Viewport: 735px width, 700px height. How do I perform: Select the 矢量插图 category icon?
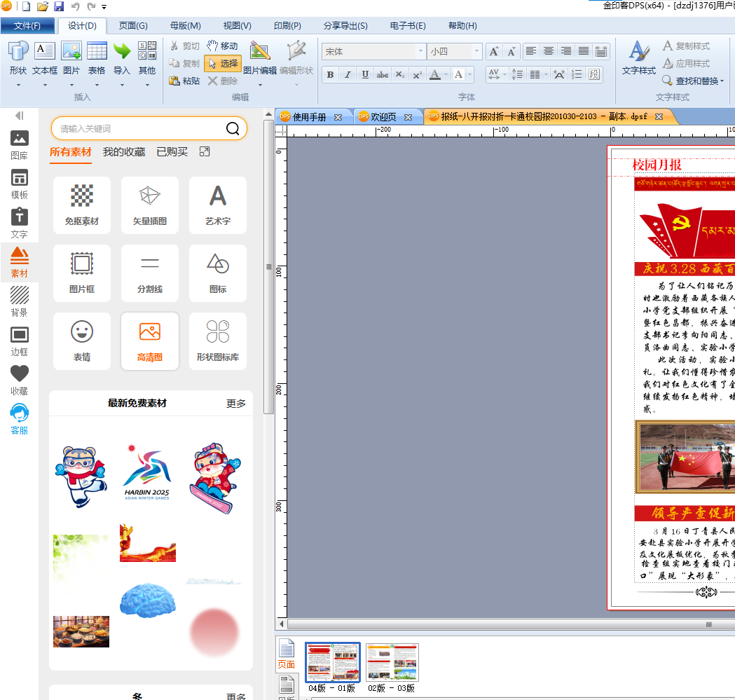coord(150,196)
